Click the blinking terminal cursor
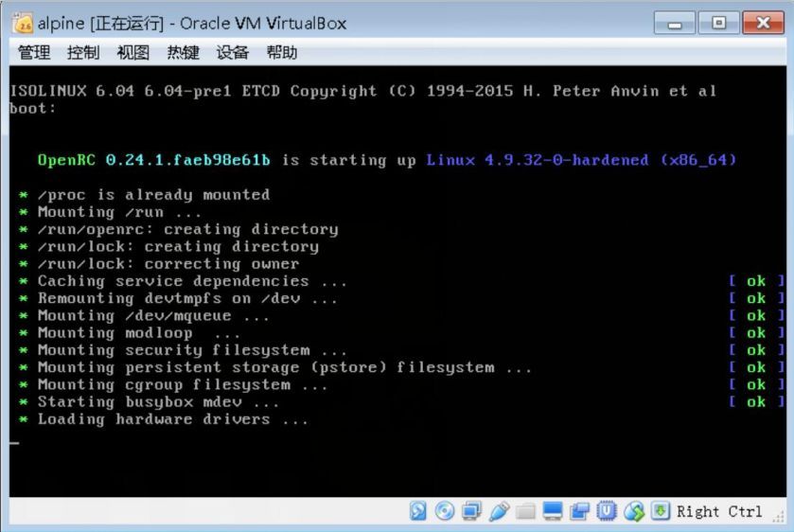 pyautogui.click(x=15, y=443)
